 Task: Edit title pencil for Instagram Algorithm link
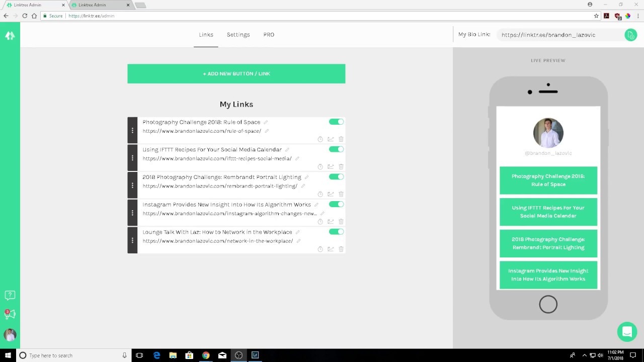[316, 205]
